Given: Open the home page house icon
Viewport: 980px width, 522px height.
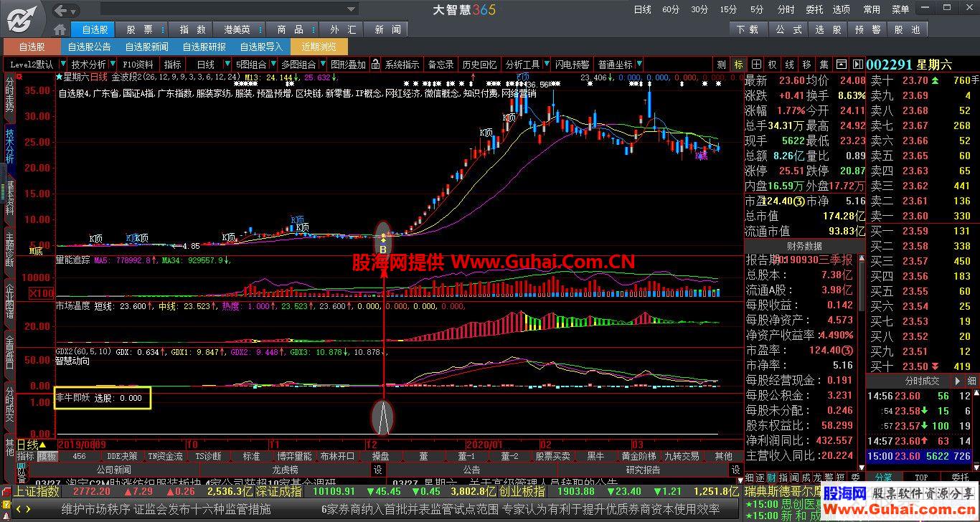Looking at the screenshot, I should pyautogui.click(x=60, y=29).
